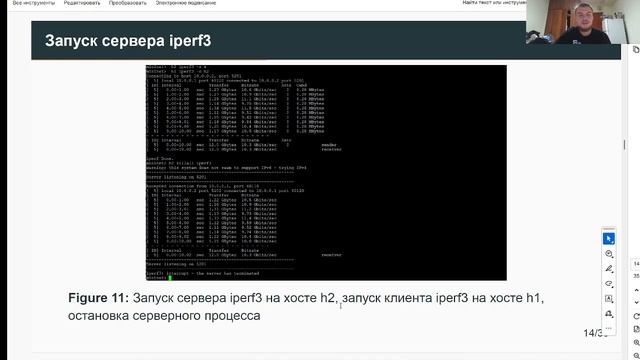Open more tools via the three dots
Image resolution: width=640 pixels, height=360 pixels.
[609, 328]
